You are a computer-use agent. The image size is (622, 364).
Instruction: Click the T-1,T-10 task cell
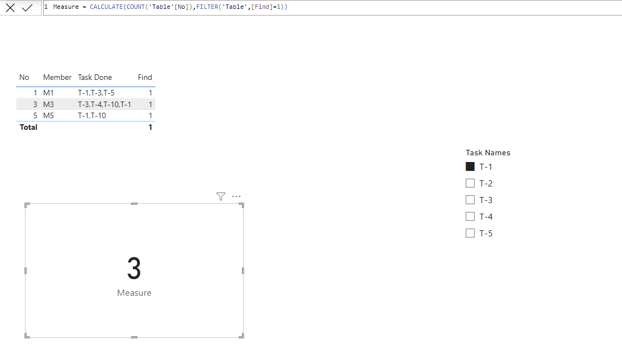tap(92, 115)
